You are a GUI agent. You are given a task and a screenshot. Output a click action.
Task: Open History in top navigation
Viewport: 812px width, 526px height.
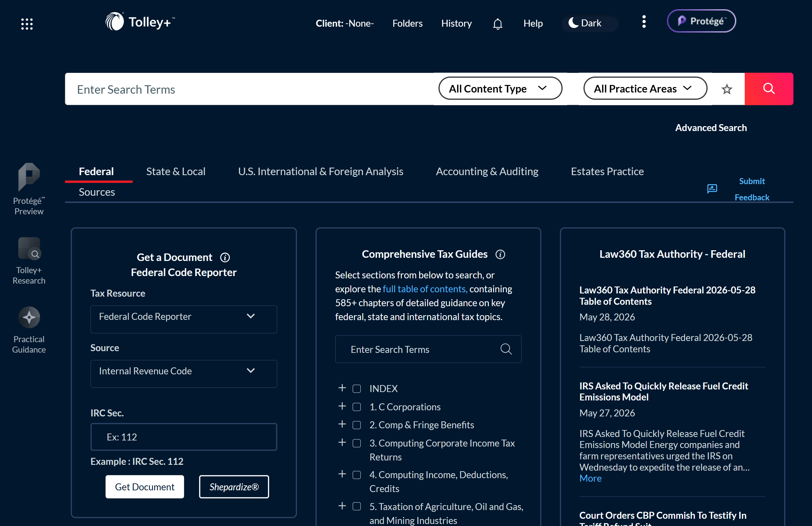click(456, 23)
